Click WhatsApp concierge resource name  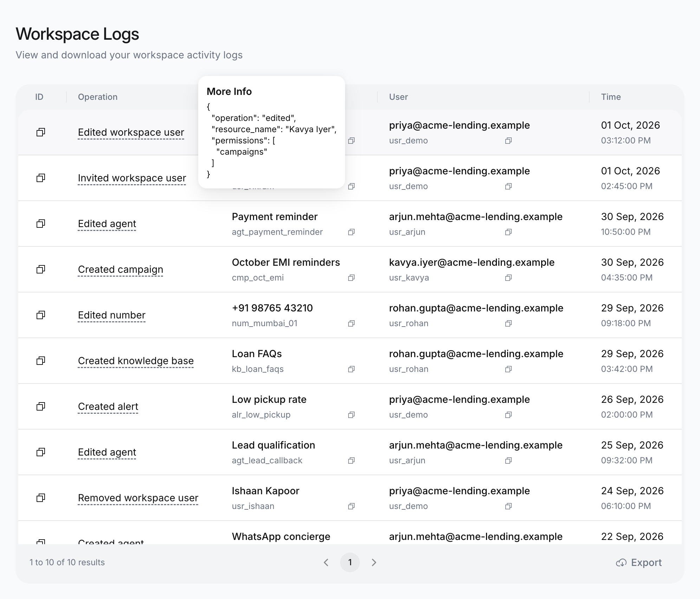[281, 536]
